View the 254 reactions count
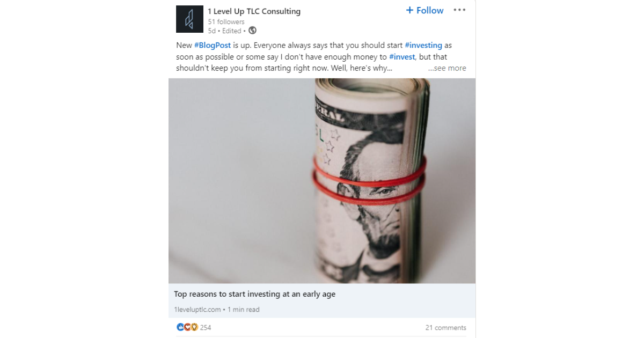Screen dimensions: 644x338 pos(206,327)
